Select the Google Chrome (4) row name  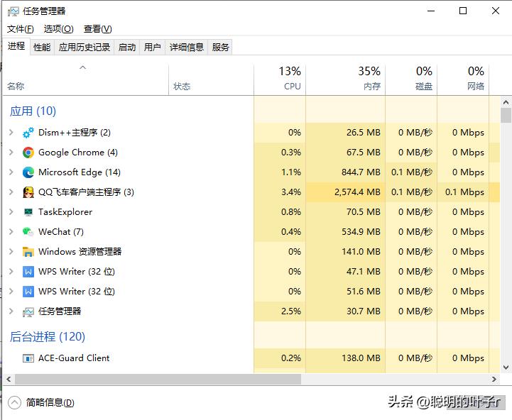(x=78, y=153)
